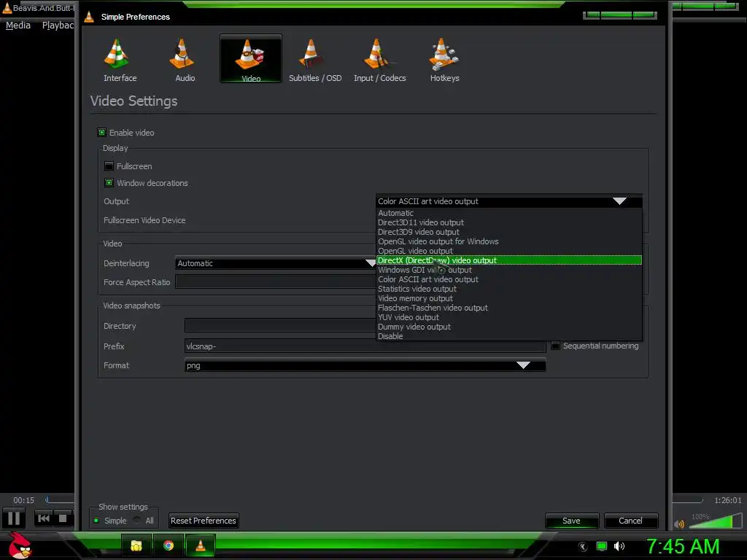Choose Direct3D9 video output
The height and width of the screenshot is (560, 747).
(x=508, y=232)
